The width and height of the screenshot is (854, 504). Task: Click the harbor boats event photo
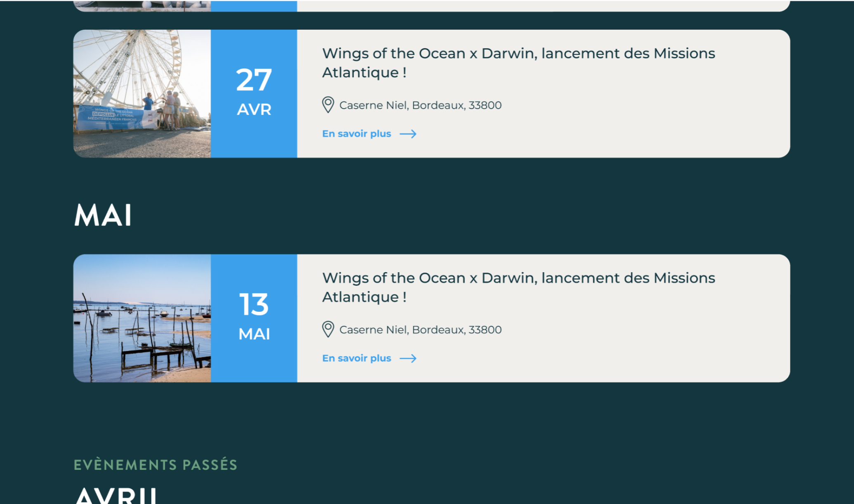pos(142,318)
